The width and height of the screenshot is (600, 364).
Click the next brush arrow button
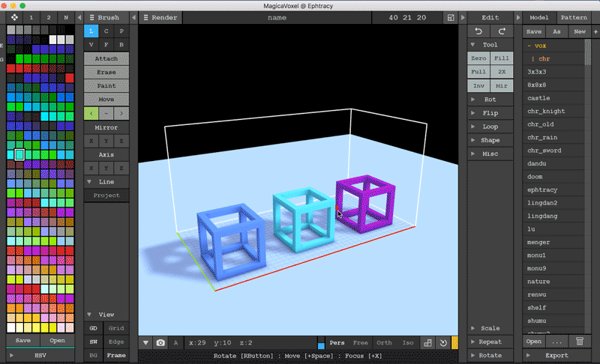[121, 113]
